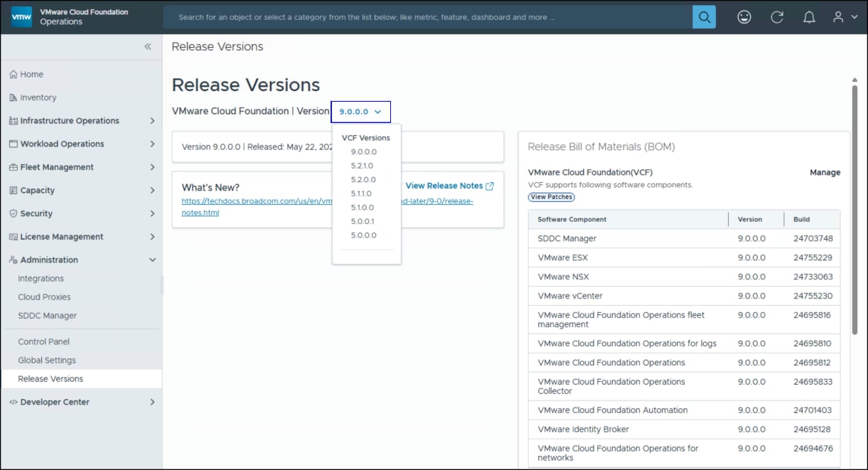Click the vmw logo icon

coord(21,17)
